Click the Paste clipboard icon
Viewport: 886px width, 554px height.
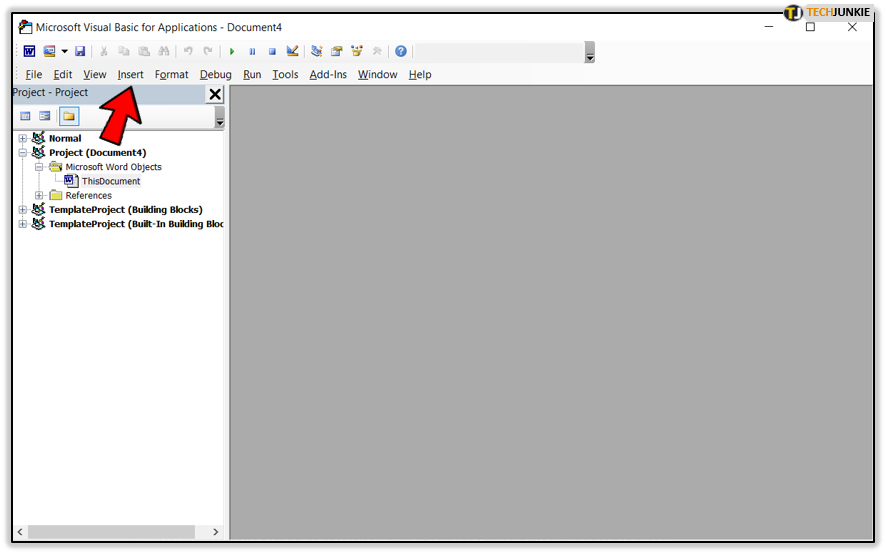point(144,51)
